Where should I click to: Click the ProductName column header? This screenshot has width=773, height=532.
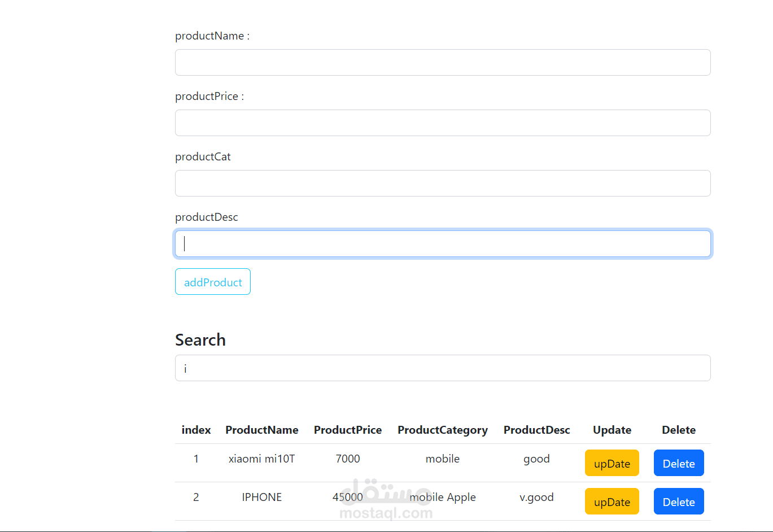point(262,430)
